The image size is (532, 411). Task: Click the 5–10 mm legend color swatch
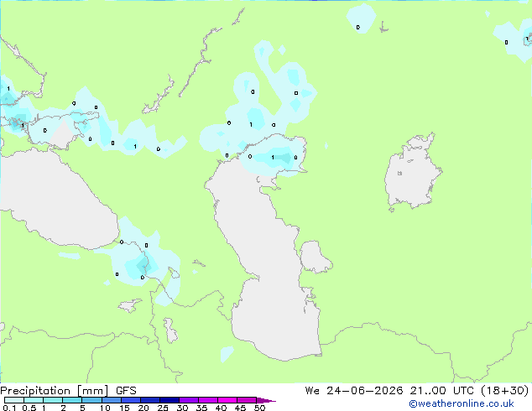point(91,400)
